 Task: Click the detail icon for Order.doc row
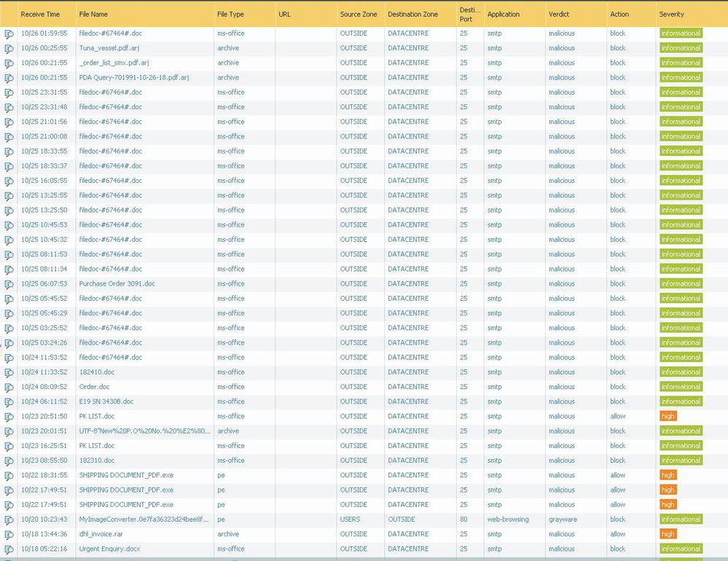pyautogui.click(x=9, y=388)
